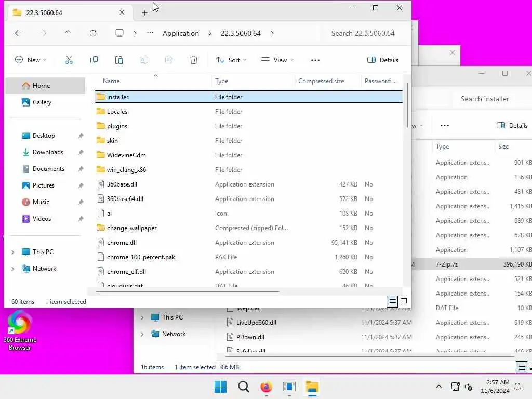Viewport: 532px width, 399px height.
Task: Open Home in navigation pane
Action: point(45,86)
